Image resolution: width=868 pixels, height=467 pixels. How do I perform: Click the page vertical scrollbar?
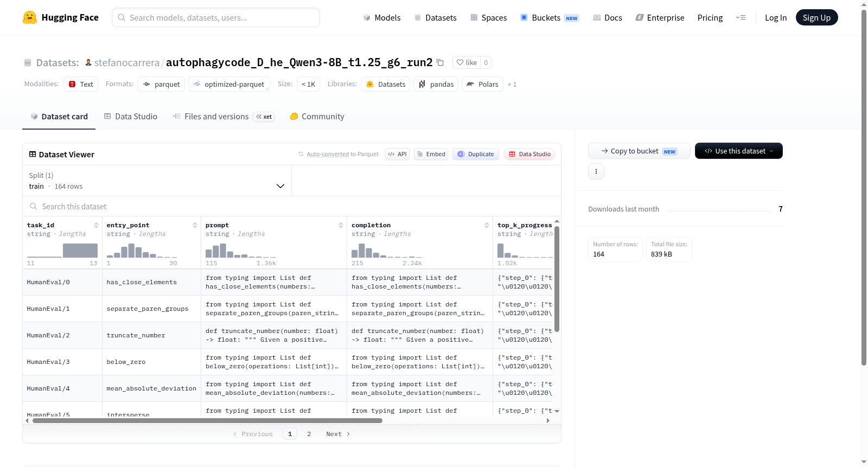864,187
